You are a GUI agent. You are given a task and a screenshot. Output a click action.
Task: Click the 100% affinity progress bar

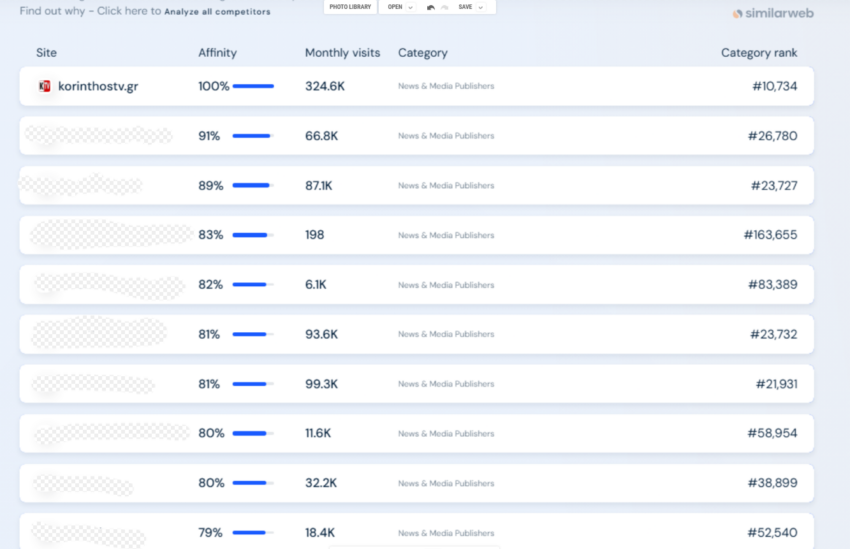(x=253, y=86)
